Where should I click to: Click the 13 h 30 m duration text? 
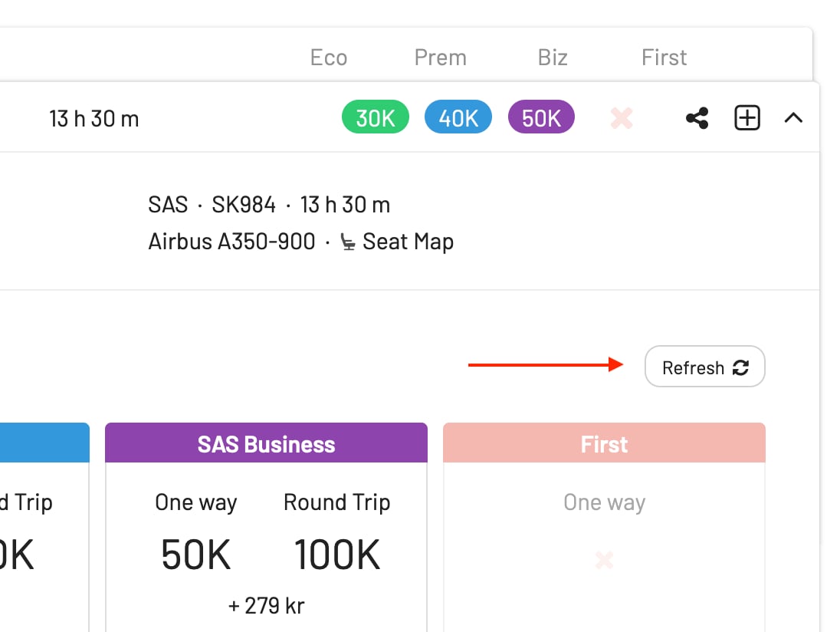tap(94, 117)
